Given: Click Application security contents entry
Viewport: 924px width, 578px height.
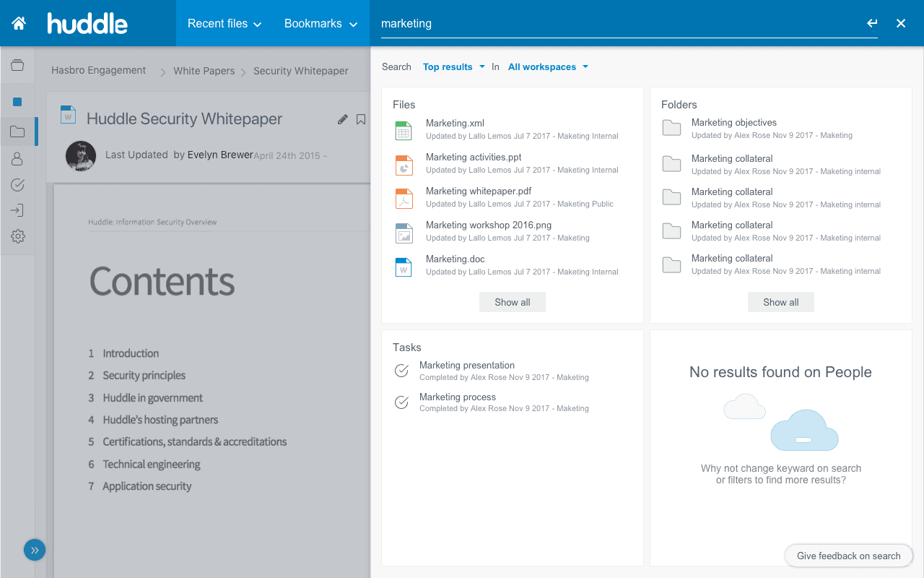Looking at the screenshot, I should point(147,486).
